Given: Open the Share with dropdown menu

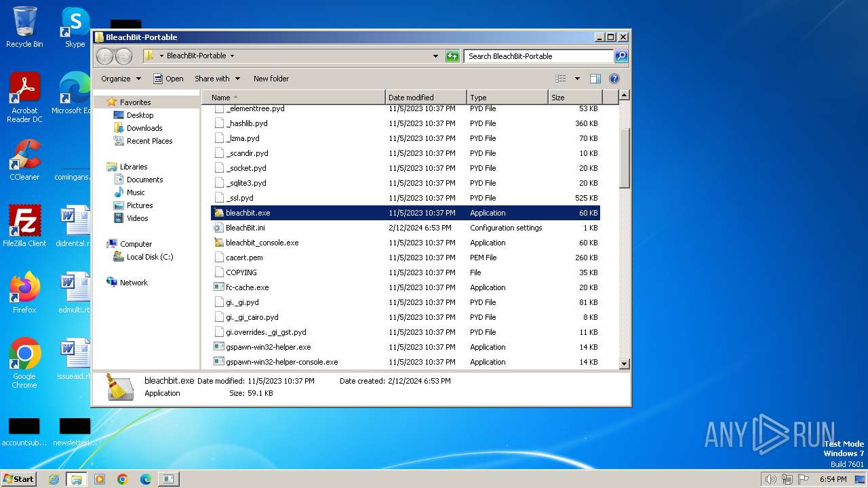Looking at the screenshot, I should (x=217, y=79).
